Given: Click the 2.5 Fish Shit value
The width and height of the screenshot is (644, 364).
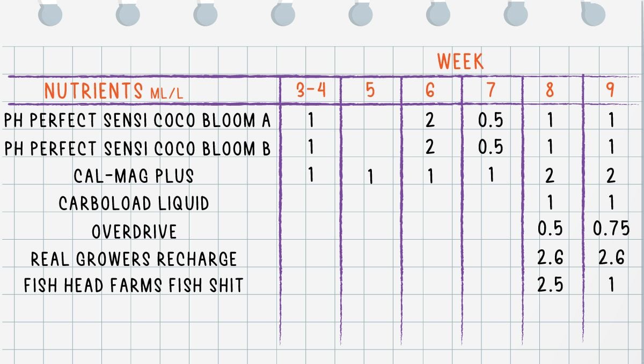Looking at the screenshot, I should coord(550,285).
